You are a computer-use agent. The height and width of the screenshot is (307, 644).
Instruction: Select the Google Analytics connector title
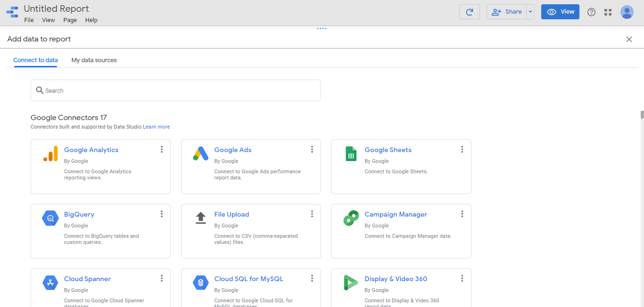tap(91, 150)
